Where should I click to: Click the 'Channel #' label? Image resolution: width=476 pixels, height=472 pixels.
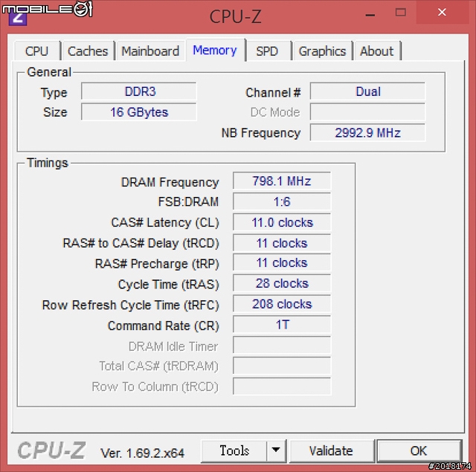click(x=273, y=92)
